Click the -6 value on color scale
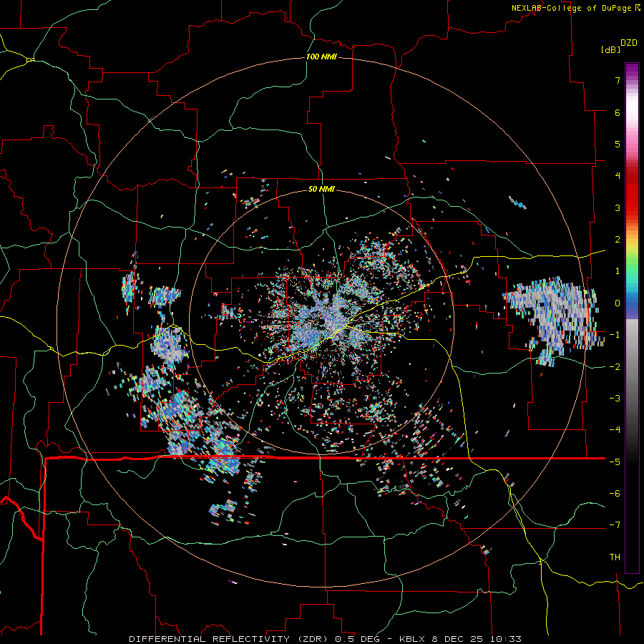This screenshot has height=644, width=644. (x=615, y=494)
